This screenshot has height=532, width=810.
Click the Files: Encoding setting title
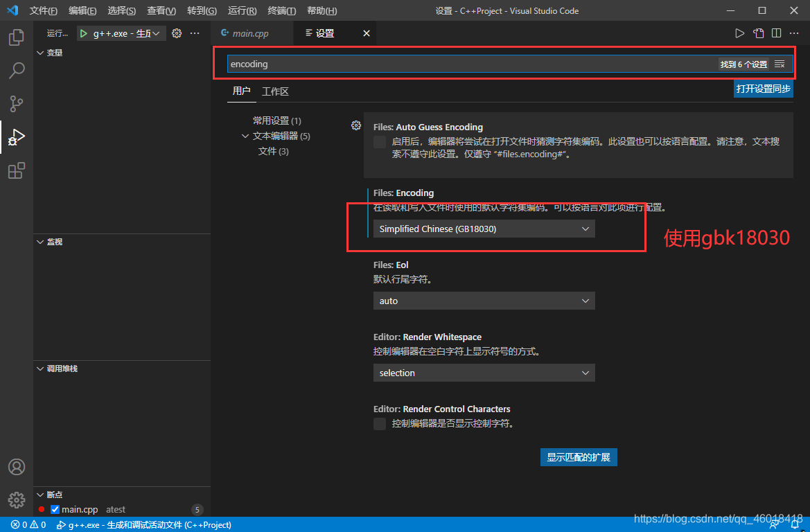click(x=403, y=193)
